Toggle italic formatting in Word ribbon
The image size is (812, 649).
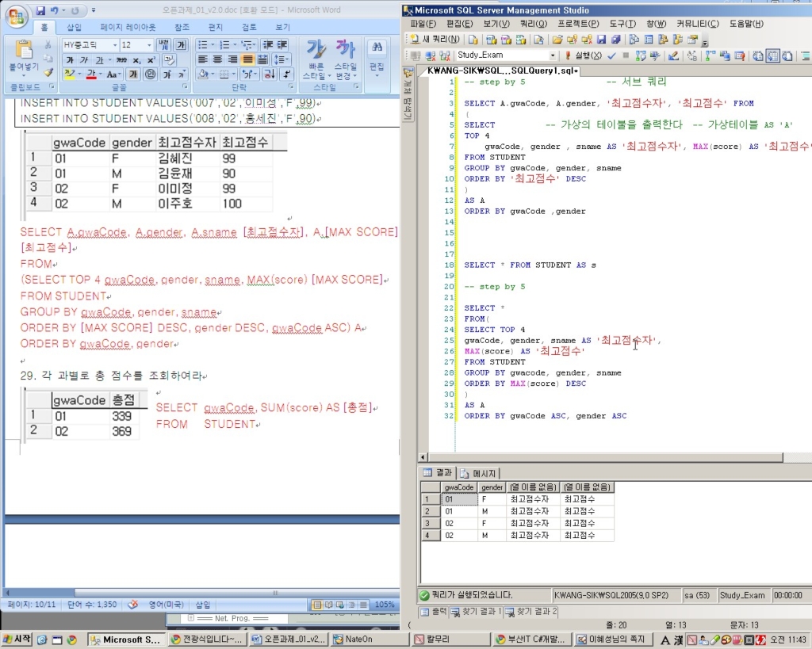pos(84,60)
